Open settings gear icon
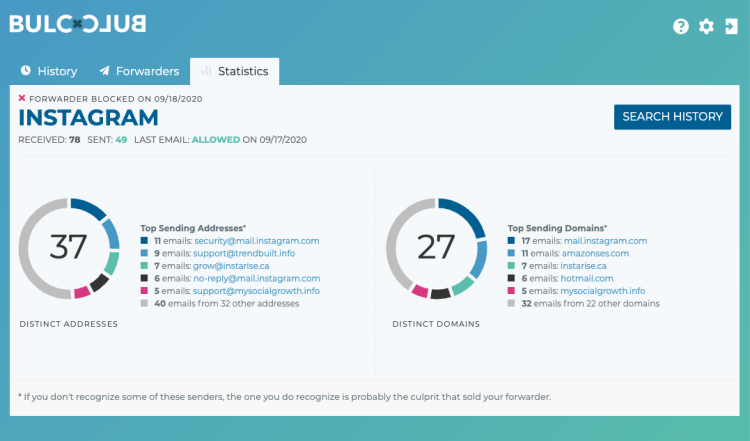 706,26
